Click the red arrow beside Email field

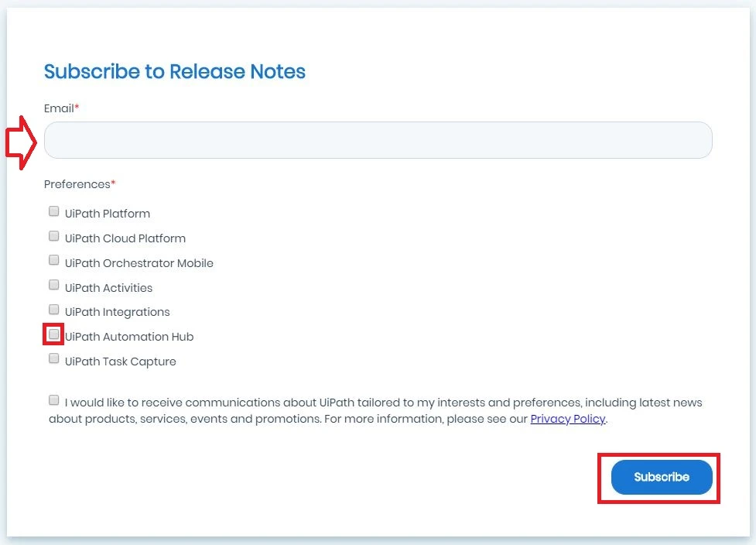(21, 142)
